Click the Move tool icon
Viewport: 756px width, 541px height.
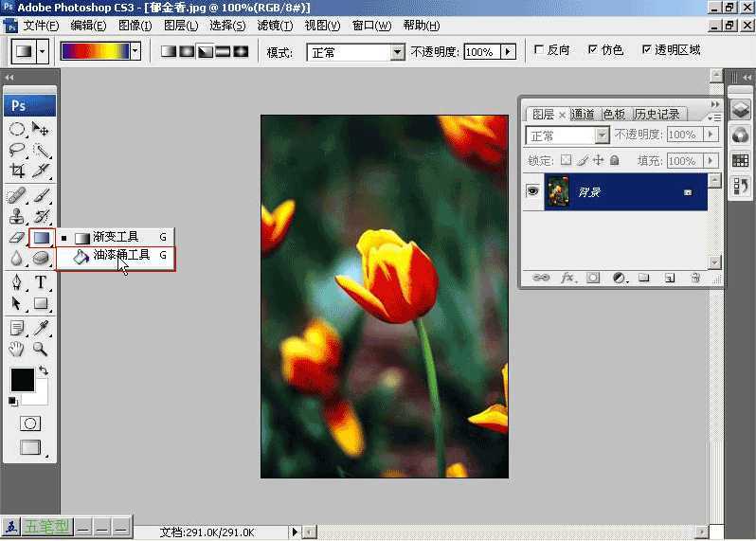(x=41, y=129)
